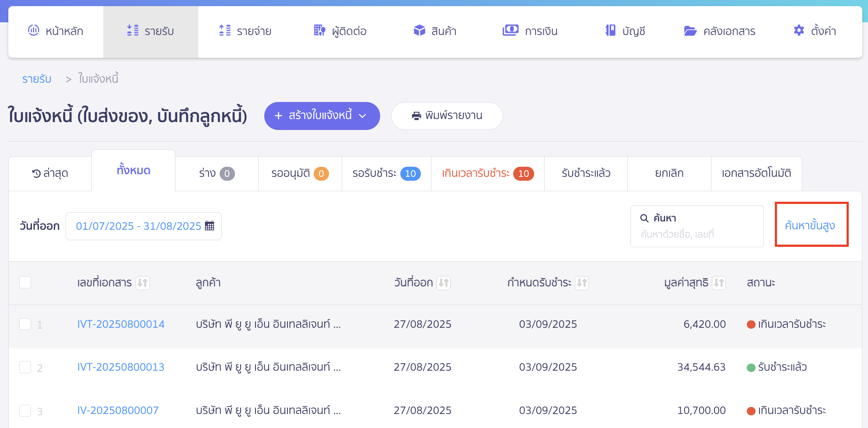Image resolution: width=868 pixels, height=428 pixels.
Task: Expand the สร้างใบแจ้งหนี้ dropdown chevron
Action: click(363, 116)
